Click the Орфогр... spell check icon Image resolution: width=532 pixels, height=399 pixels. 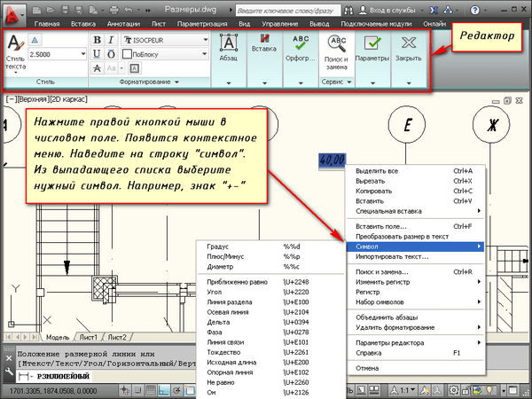pyautogui.click(x=301, y=43)
